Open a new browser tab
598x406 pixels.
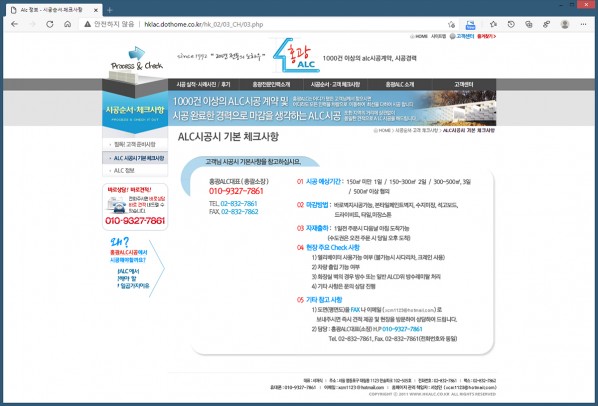click(110, 10)
